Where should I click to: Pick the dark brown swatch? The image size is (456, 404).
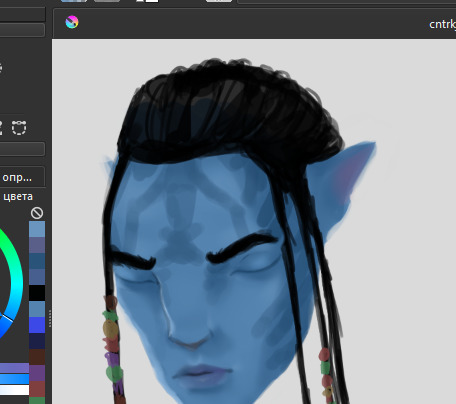[37, 357]
